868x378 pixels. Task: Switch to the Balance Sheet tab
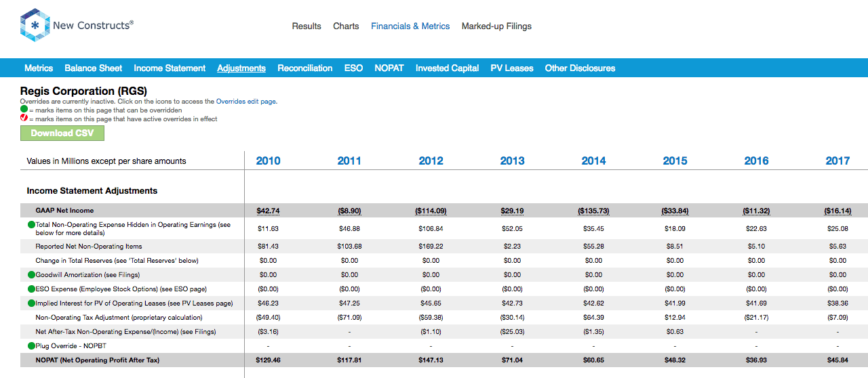pos(94,68)
